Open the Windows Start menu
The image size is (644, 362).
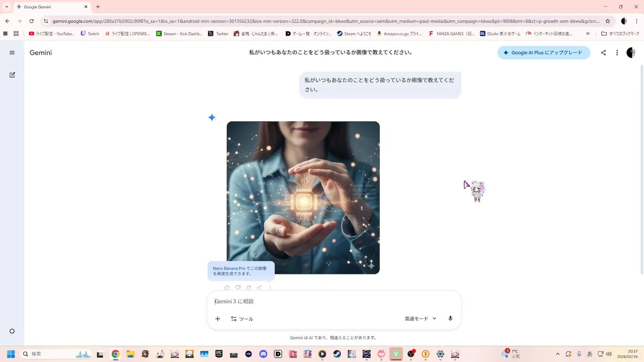click(11, 354)
